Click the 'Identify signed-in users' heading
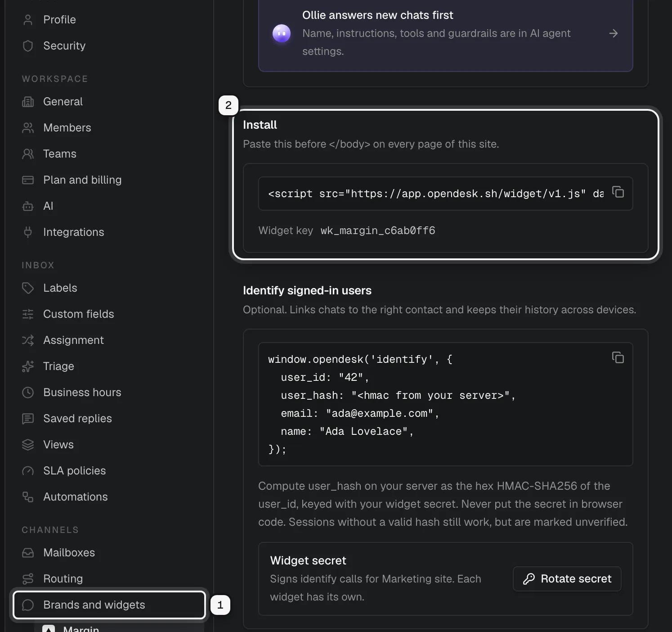Screen dimensions: 672x632 [x=307, y=291]
